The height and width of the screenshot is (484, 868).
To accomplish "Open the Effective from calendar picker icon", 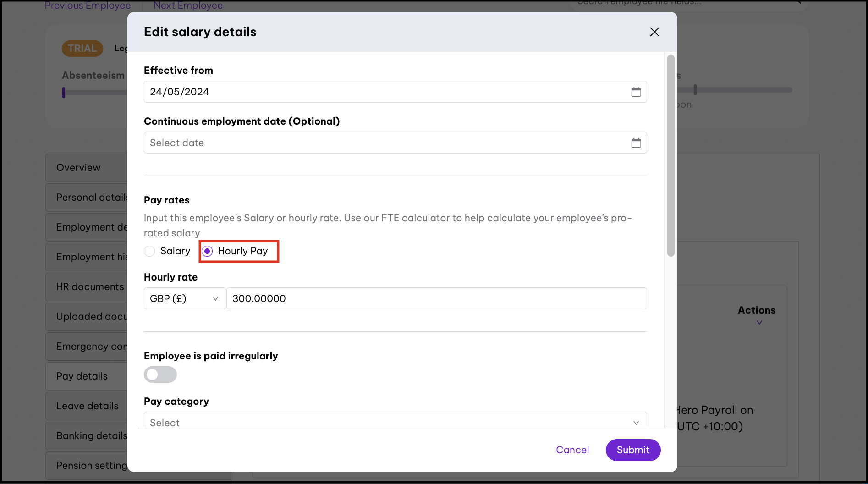I will (636, 92).
